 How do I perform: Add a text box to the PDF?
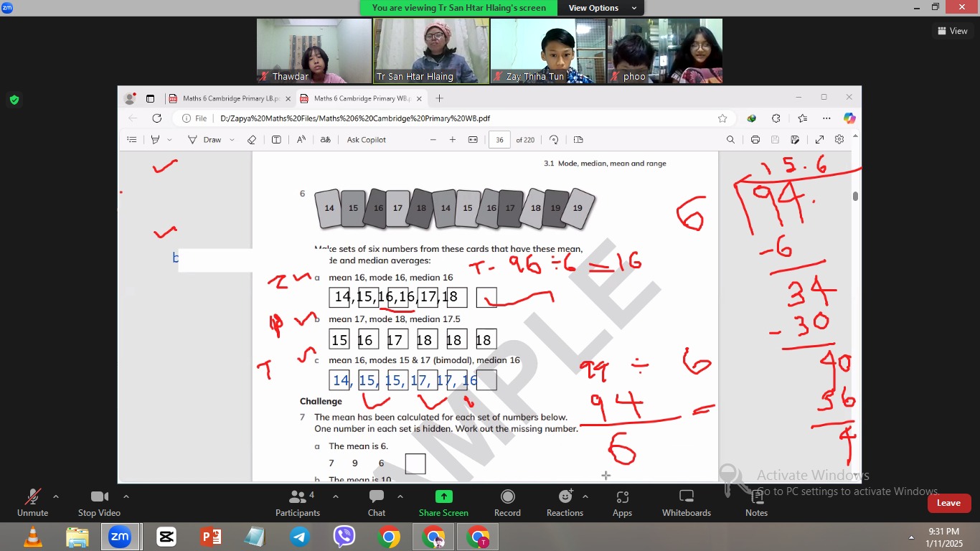276,140
